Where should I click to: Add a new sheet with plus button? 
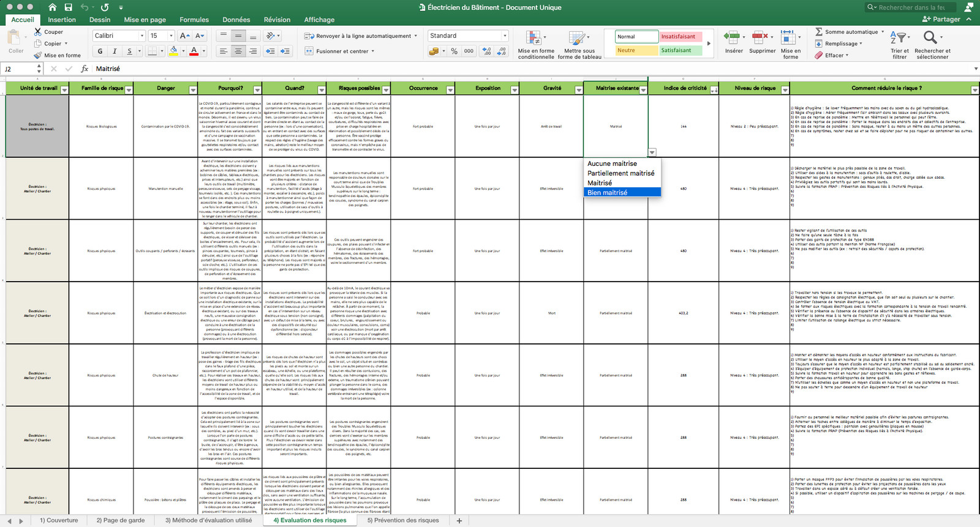pyautogui.click(x=459, y=520)
